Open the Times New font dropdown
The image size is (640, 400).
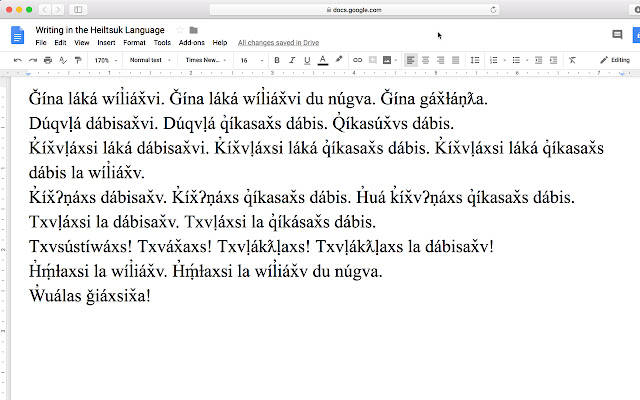tap(206, 60)
